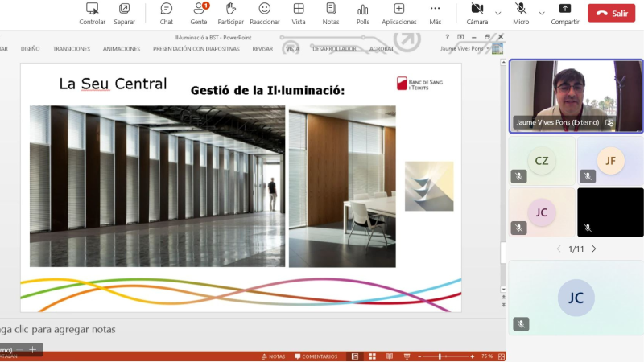The image size is (644, 362).
Task: Expand microphone options dropdown arrow
Action: 542,13
